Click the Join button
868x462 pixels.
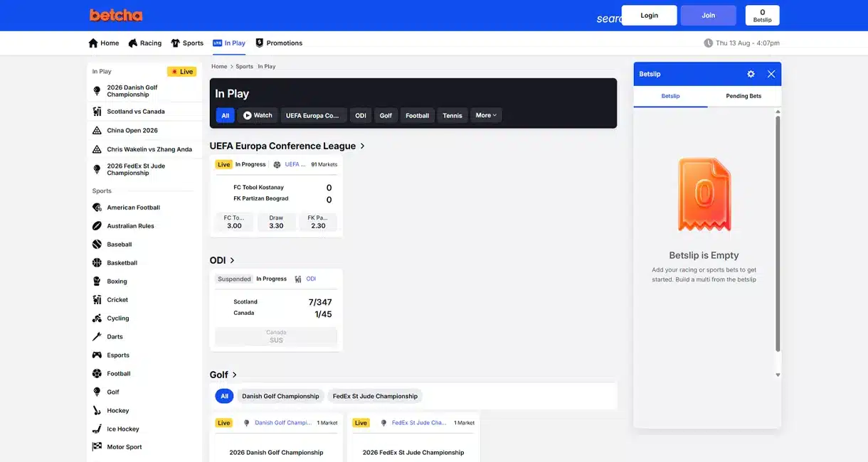tap(708, 15)
